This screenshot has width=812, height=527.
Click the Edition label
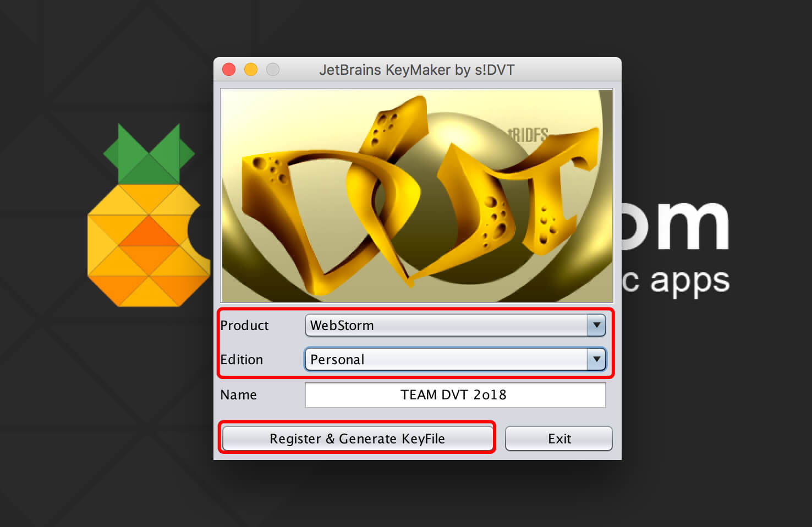pos(242,359)
